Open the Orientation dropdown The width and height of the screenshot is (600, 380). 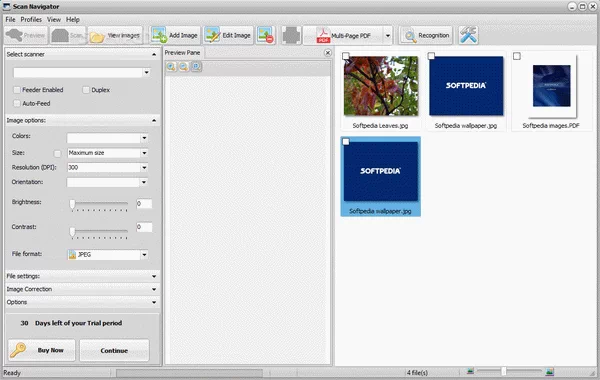[x=144, y=182]
